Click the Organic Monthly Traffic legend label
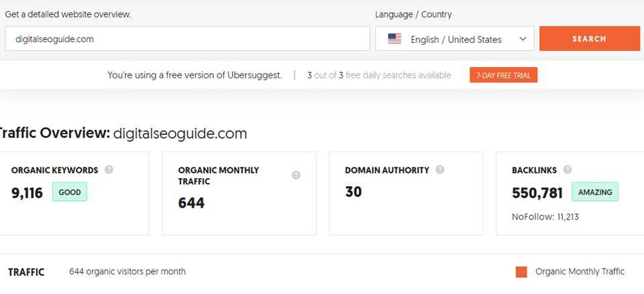Screen dimensions: 644x294 [x=580, y=271]
